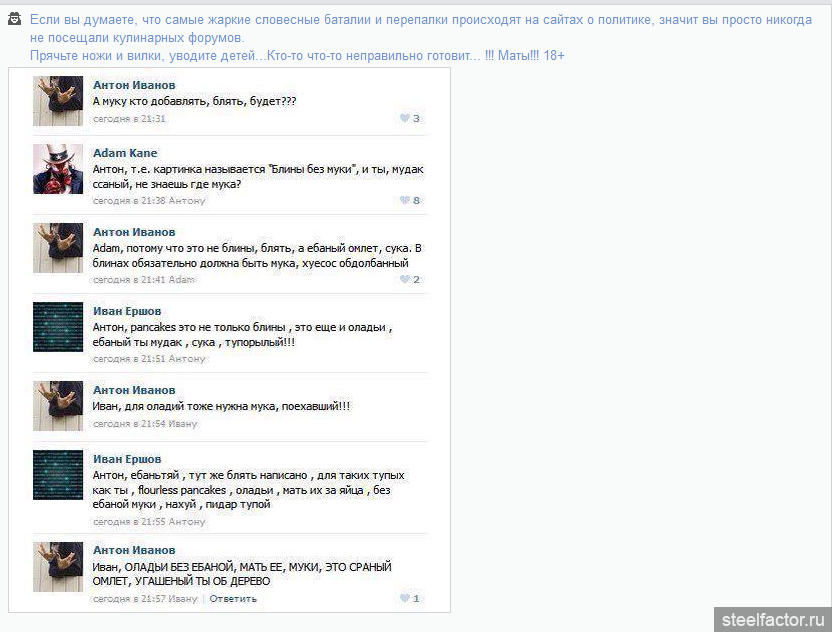Image resolution: width=832 pixels, height=632 pixels.
Task: Click the 'Adam' reply target on 21:41 comment
Action: coord(181,279)
